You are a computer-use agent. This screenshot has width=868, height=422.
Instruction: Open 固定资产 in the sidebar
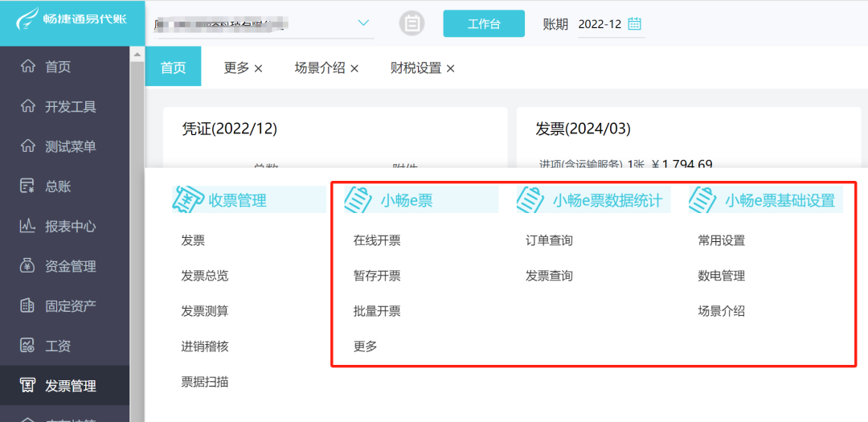pyautogui.click(x=65, y=305)
